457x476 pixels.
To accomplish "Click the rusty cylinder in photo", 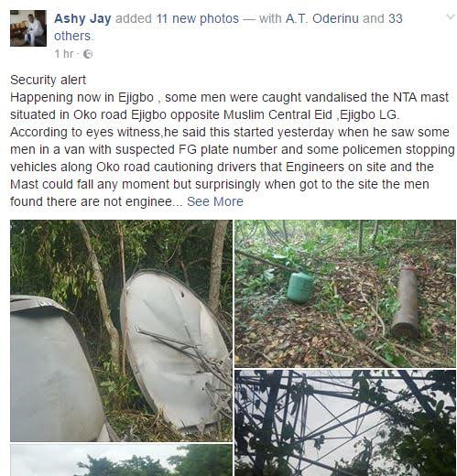I will coord(406,302).
